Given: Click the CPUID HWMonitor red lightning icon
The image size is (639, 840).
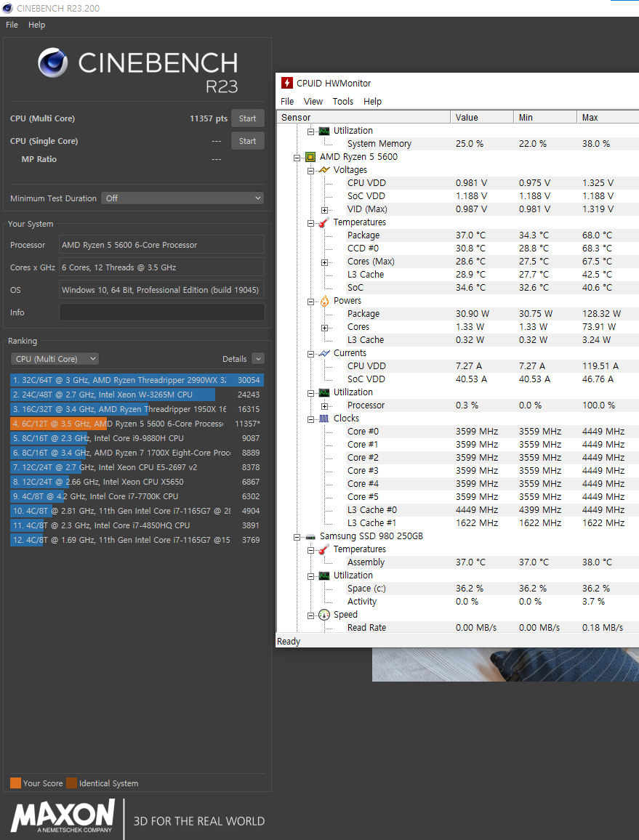Looking at the screenshot, I should [287, 83].
